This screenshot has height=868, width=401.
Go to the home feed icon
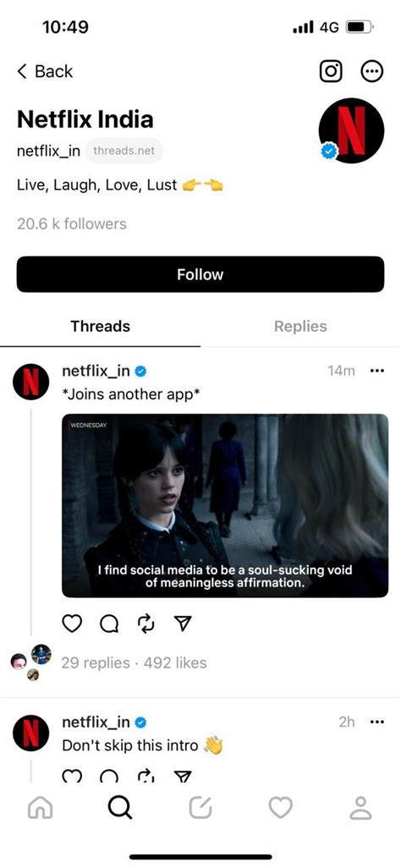click(x=40, y=808)
